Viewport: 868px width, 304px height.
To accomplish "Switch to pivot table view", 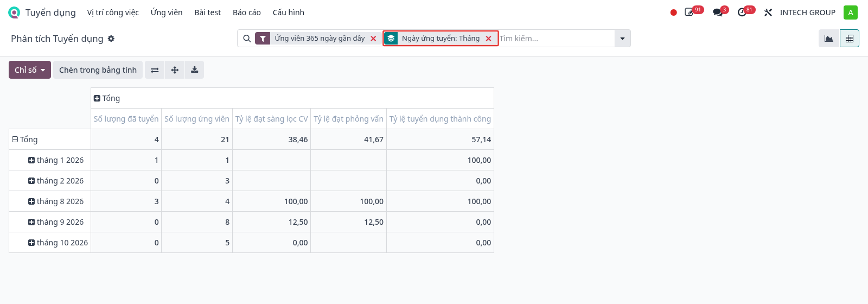I will tap(850, 39).
